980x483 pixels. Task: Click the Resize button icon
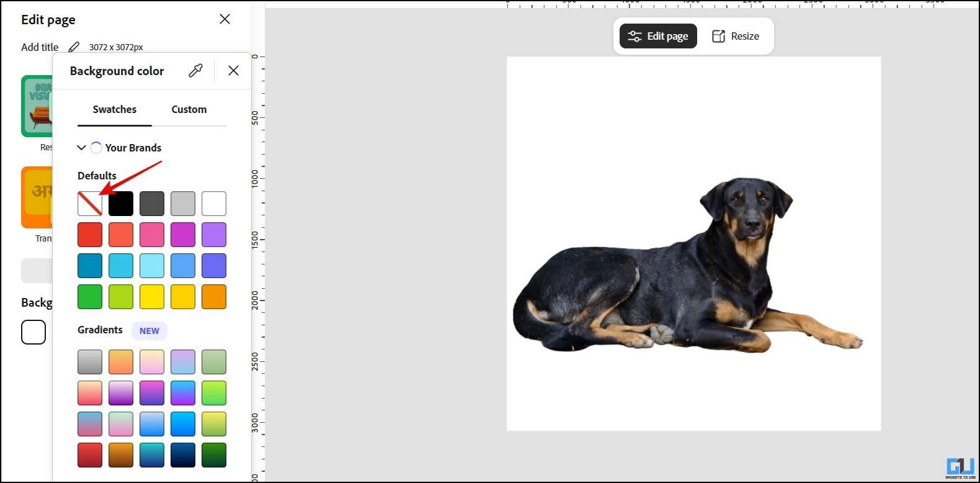tap(718, 36)
